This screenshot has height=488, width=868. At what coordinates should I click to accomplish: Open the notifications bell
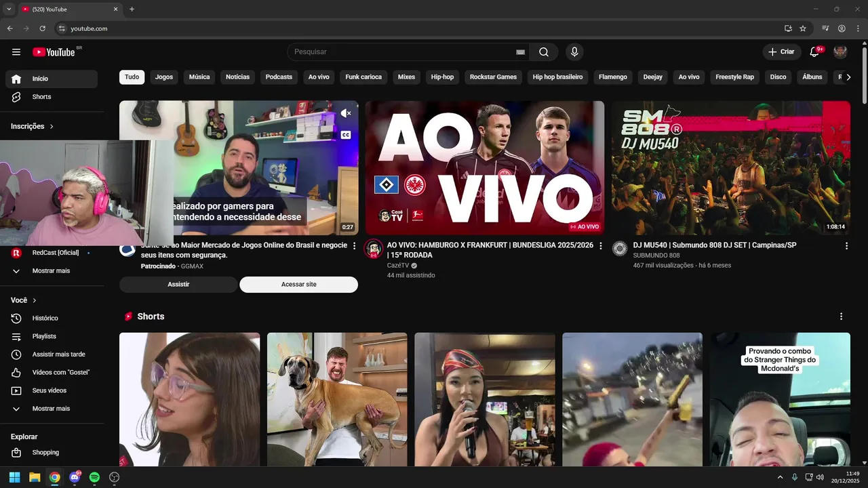pyautogui.click(x=814, y=52)
